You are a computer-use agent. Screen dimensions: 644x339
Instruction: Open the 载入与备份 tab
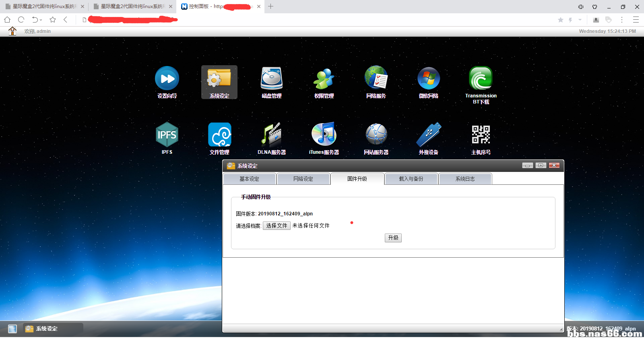[x=411, y=179]
